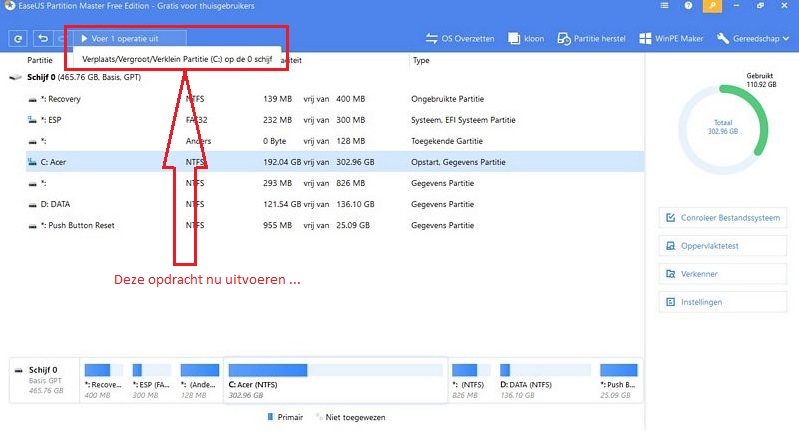Viewport: 799px width, 431px height.
Task: Click the '192.04 GB' free space value
Action: 282,162
